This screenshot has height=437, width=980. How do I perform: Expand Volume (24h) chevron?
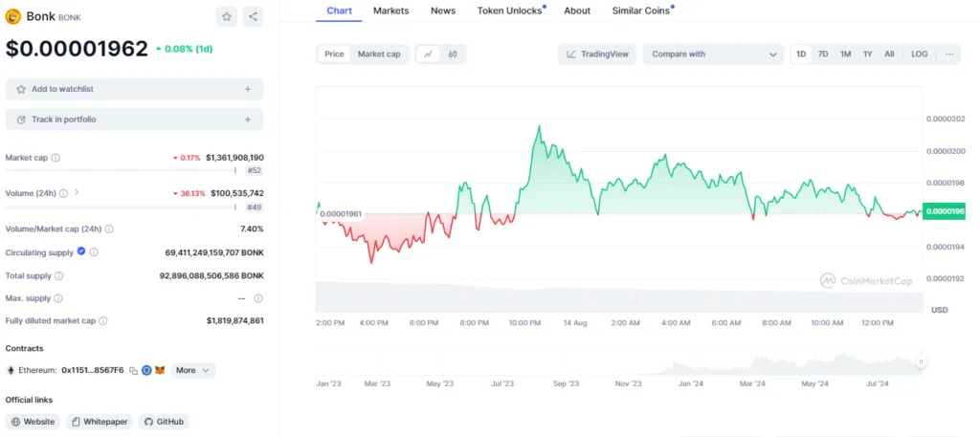point(77,192)
